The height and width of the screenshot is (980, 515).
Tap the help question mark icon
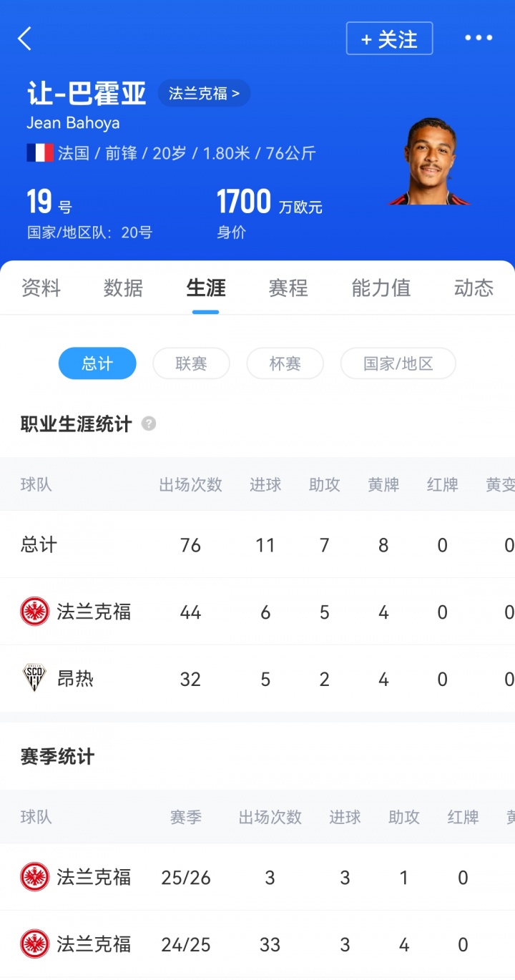click(x=148, y=423)
